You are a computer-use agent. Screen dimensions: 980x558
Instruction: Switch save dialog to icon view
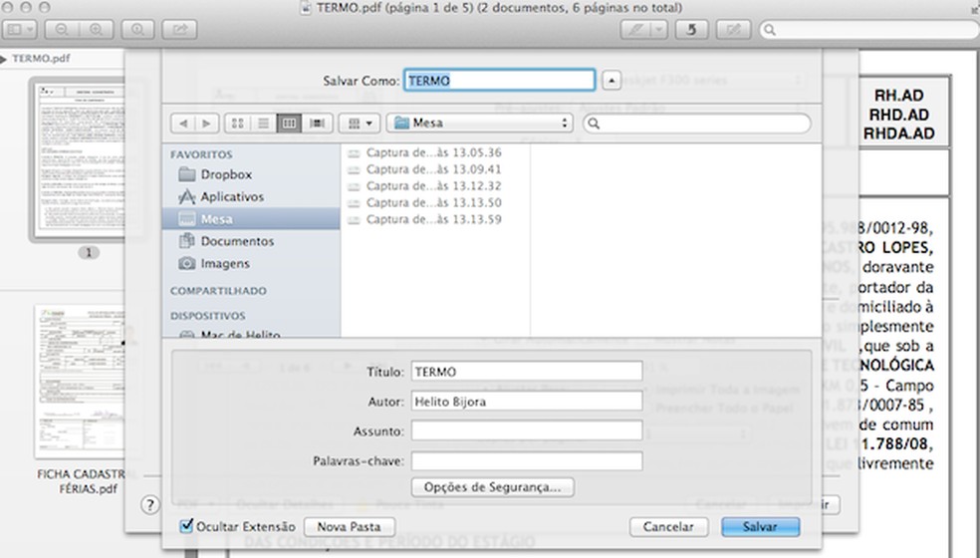(x=237, y=124)
